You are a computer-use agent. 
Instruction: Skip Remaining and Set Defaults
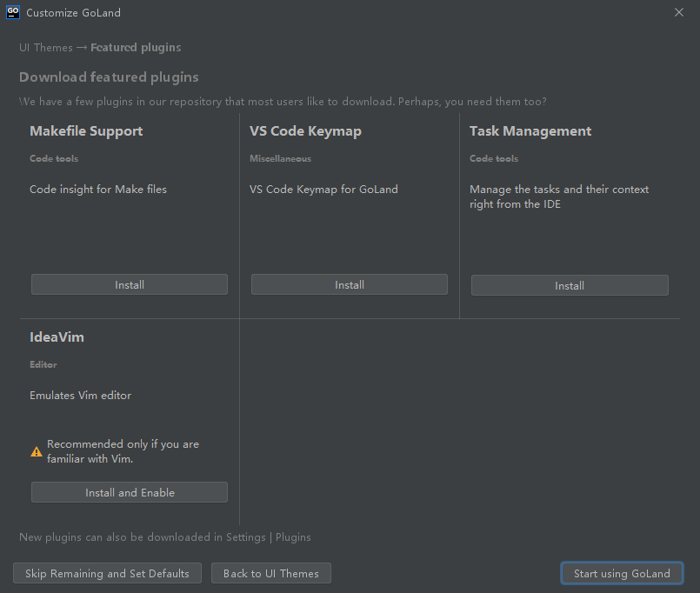(x=107, y=573)
